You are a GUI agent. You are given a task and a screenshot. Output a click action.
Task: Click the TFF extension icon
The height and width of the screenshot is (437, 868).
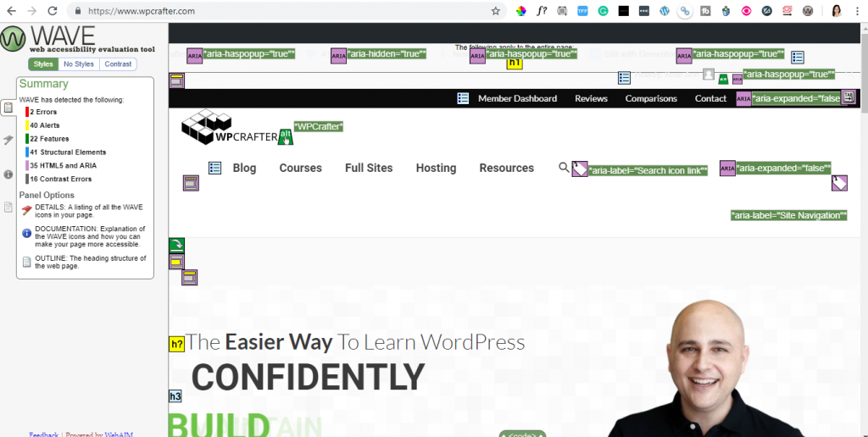coord(582,10)
